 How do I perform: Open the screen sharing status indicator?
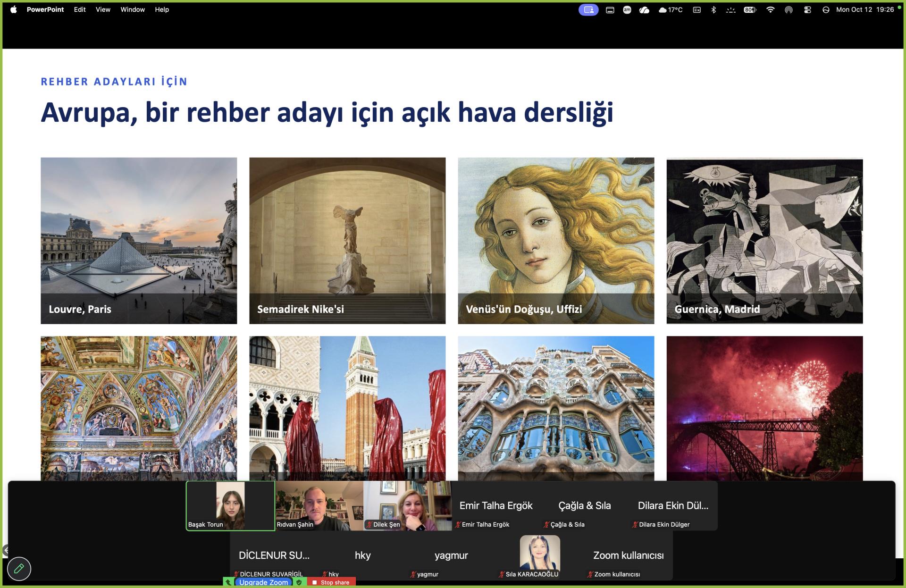[x=588, y=10]
